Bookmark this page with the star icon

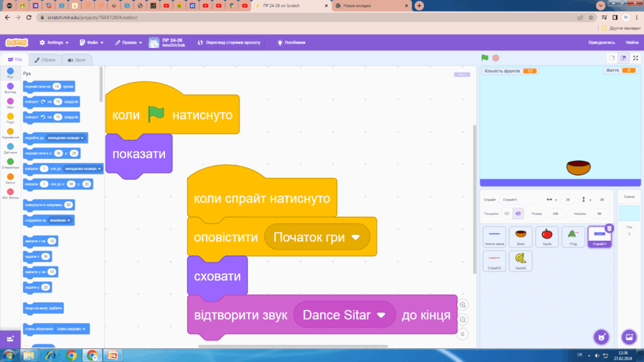pos(591,17)
